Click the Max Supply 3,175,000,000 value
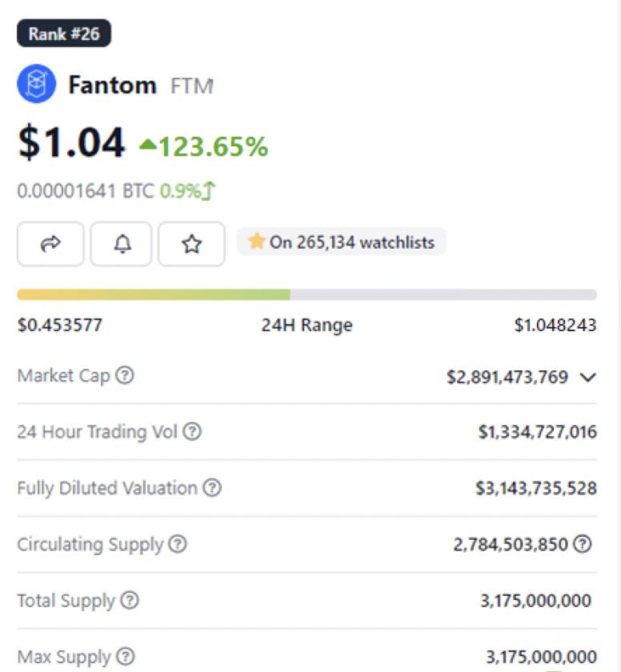621x672 pixels. pos(541,657)
